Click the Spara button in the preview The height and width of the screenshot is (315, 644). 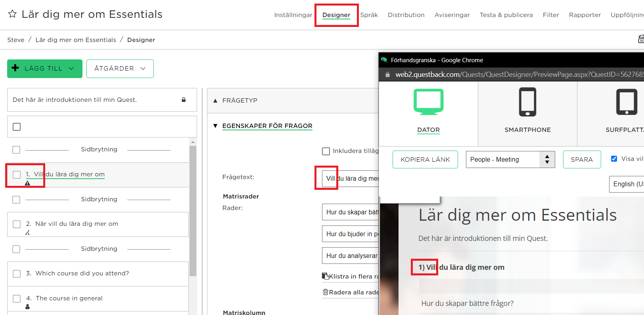pyautogui.click(x=582, y=159)
